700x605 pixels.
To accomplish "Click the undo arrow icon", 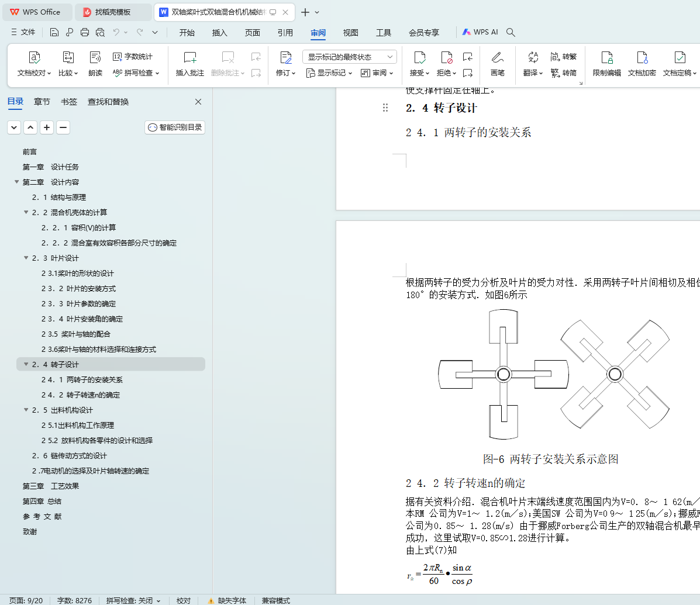I will (116, 32).
